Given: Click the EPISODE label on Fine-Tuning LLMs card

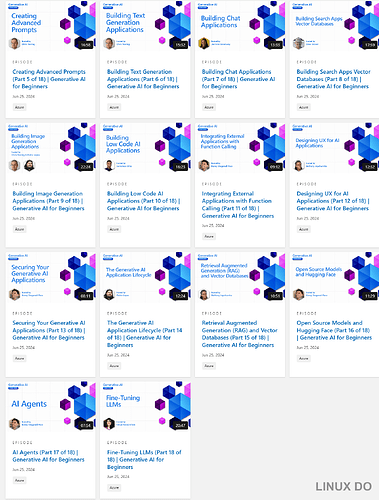Looking at the screenshot, I should click(117, 443).
